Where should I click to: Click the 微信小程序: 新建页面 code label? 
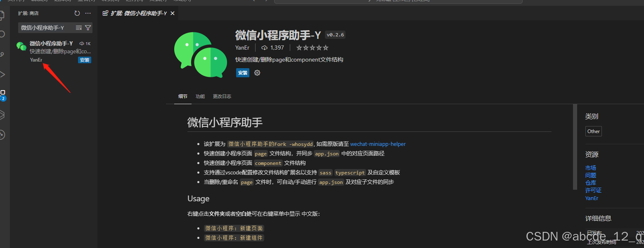(x=234, y=228)
